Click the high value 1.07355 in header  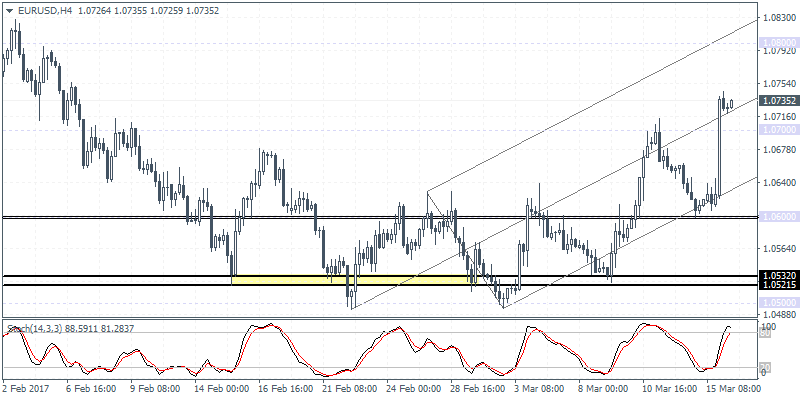point(131,11)
